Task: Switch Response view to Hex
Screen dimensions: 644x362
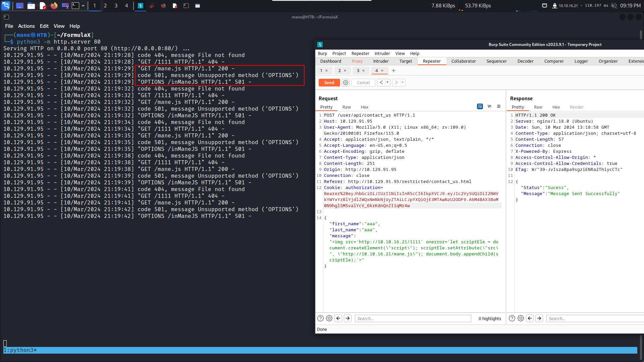Action: pos(556,107)
